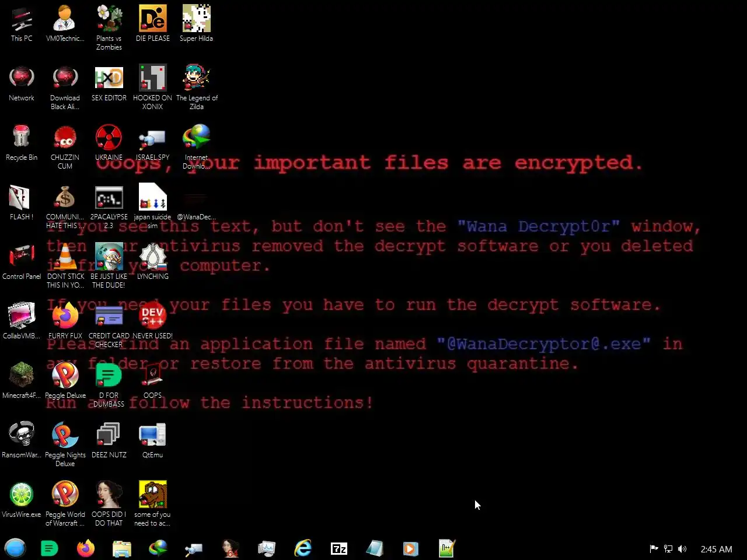Open the media player taskbar icon
Image resolution: width=747 pixels, height=560 pixels.
pyautogui.click(x=411, y=548)
